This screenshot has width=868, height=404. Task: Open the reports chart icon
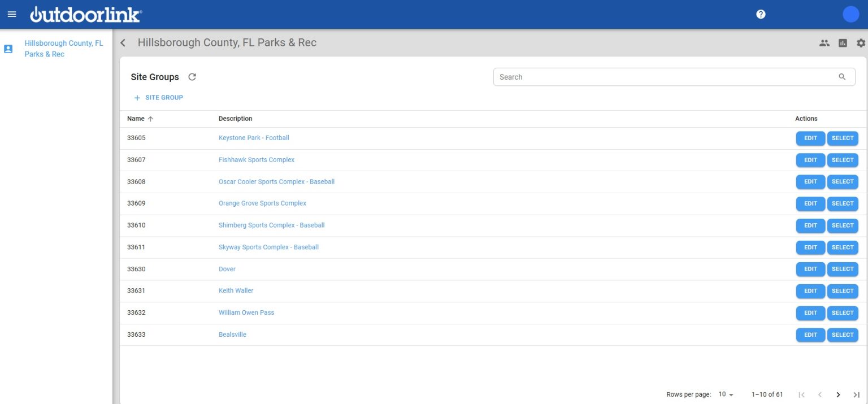pyautogui.click(x=843, y=43)
